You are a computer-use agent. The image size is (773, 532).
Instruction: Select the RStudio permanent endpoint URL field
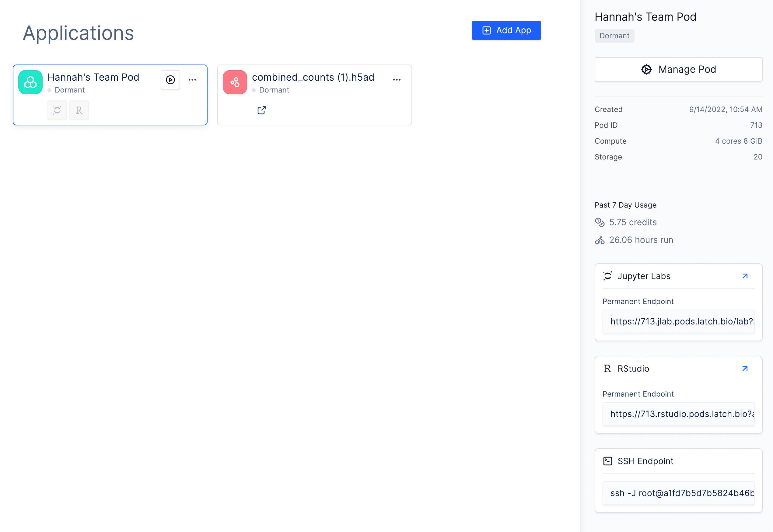[x=678, y=414]
